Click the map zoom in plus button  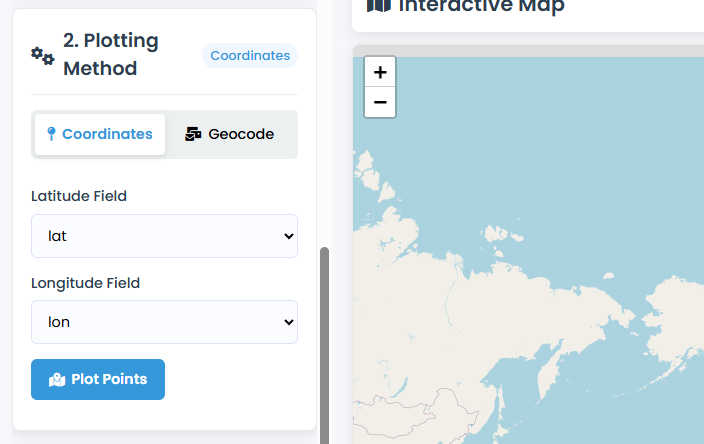380,72
